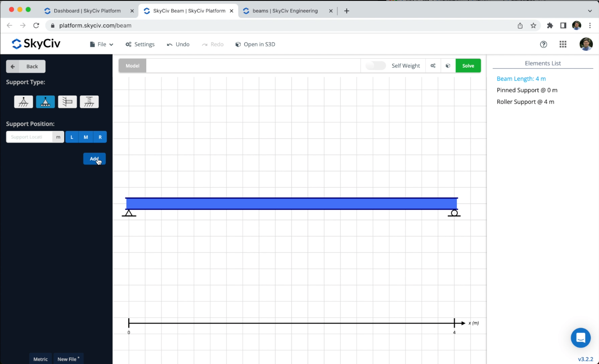Expand the File dropdown menu
The height and width of the screenshot is (364, 599).
click(101, 44)
